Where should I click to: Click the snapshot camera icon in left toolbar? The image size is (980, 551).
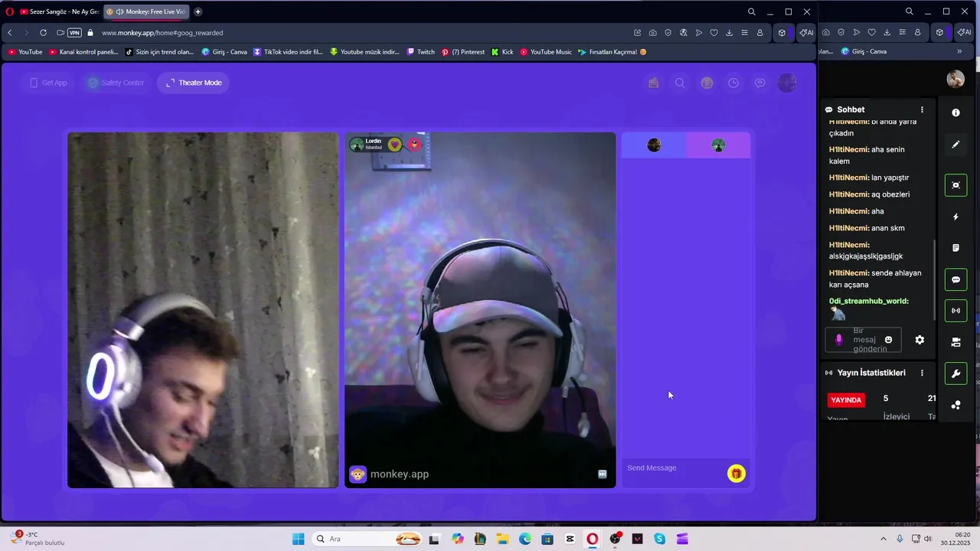coord(652,33)
